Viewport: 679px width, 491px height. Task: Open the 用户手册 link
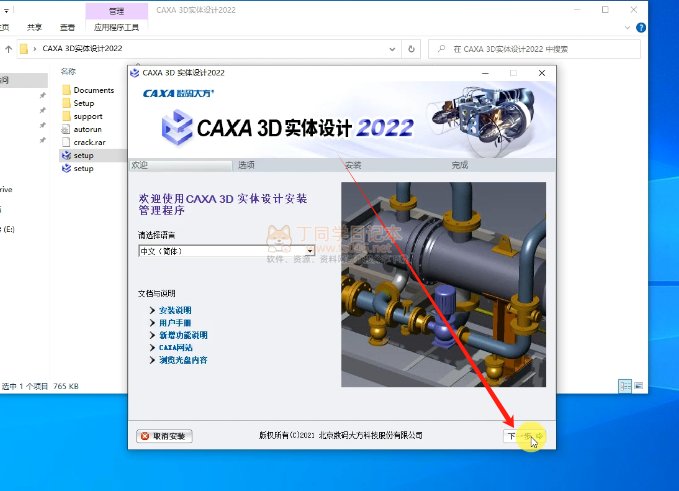coord(175,323)
